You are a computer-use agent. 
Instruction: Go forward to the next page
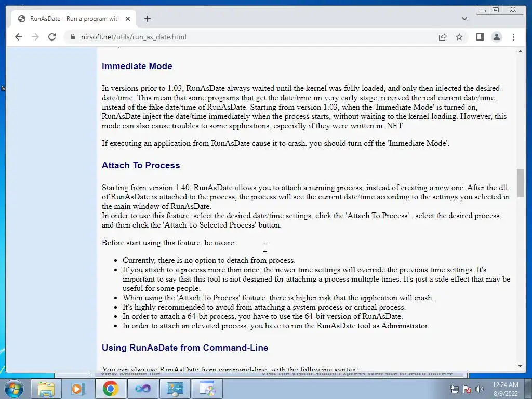click(35, 37)
